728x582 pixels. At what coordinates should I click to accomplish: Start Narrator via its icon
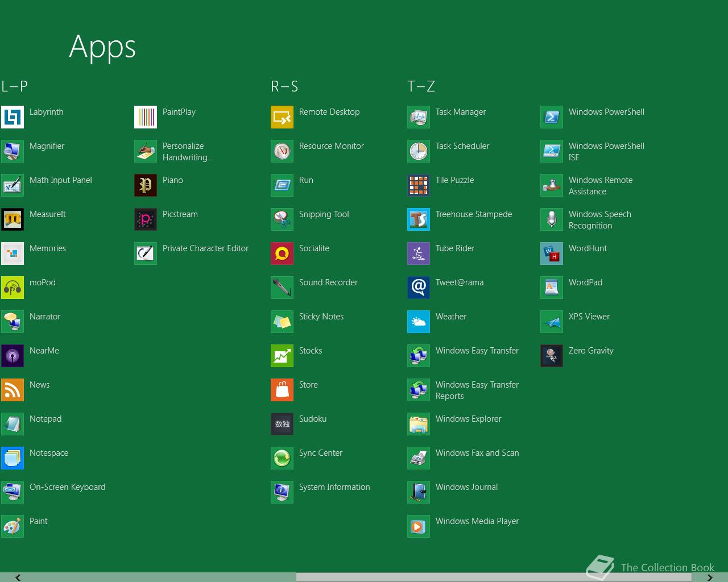(x=13, y=322)
